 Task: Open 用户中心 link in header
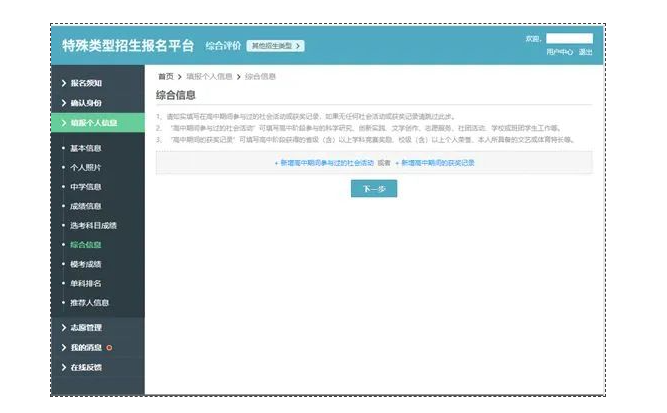pyautogui.click(x=559, y=52)
